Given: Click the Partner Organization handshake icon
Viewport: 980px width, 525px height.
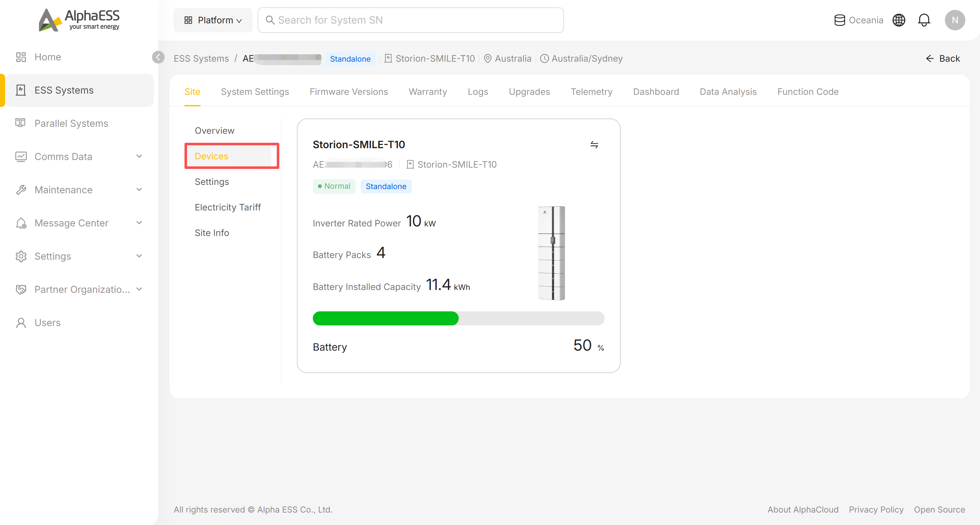Looking at the screenshot, I should [x=21, y=289].
